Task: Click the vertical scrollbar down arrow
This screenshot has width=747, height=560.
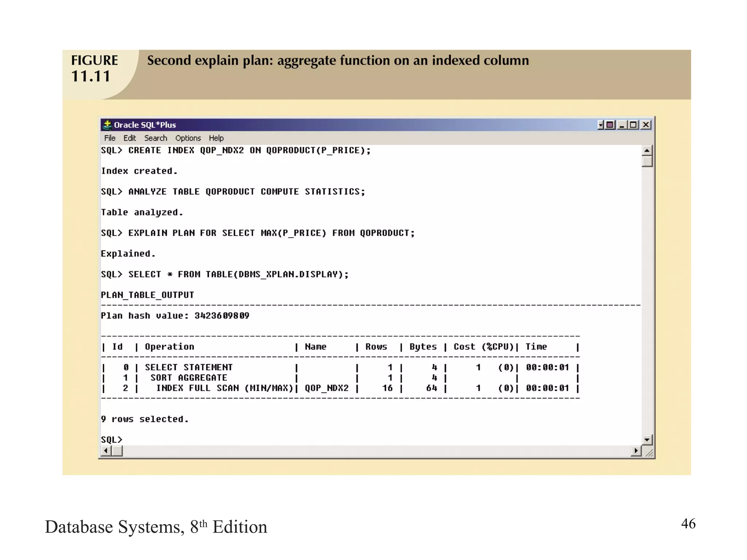Action: (x=647, y=440)
